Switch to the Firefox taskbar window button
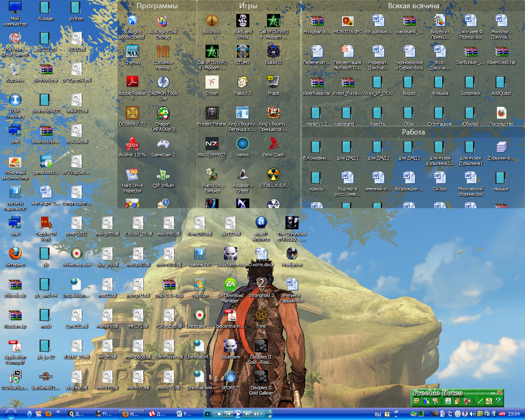 130,414
